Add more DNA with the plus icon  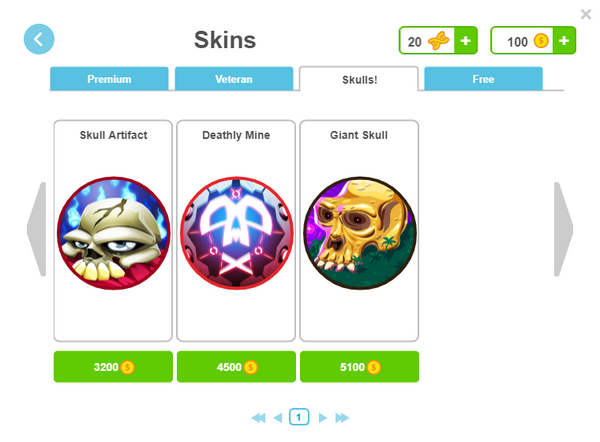[465, 41]
